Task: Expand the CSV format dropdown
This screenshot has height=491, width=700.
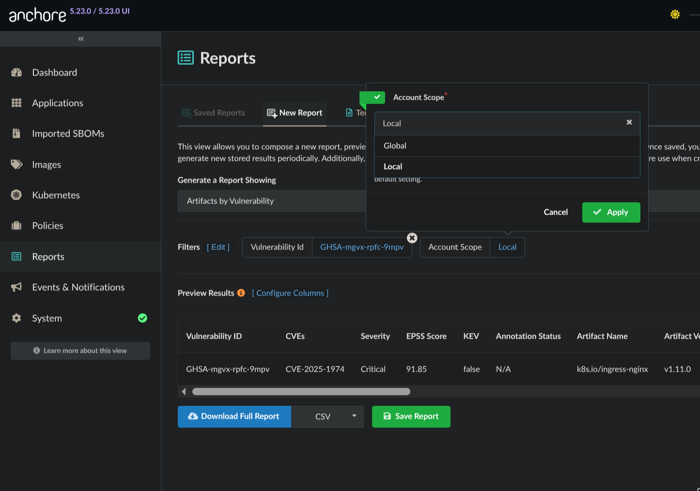Action: click(x=353, y=416)
